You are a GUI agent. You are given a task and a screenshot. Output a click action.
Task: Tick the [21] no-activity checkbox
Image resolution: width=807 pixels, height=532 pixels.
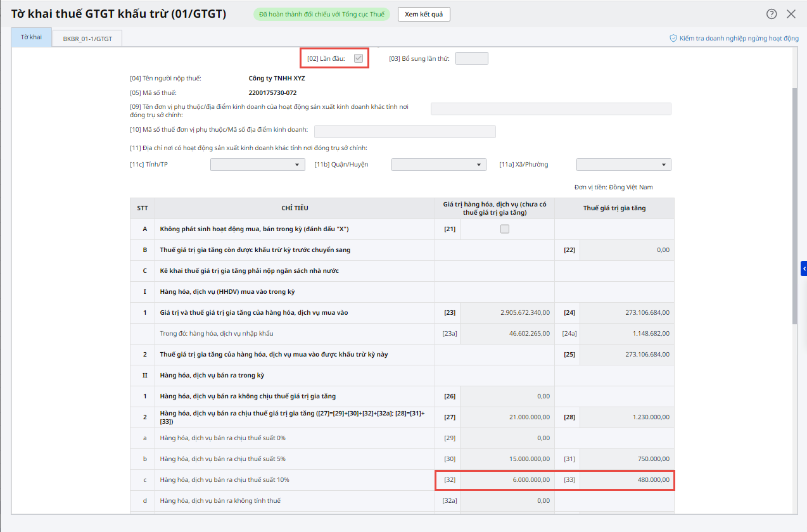[505, 229]
